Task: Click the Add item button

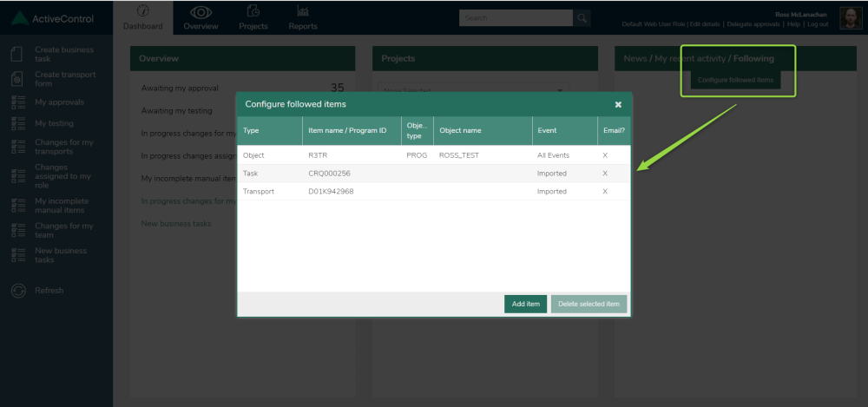Action: coord(525,304)
